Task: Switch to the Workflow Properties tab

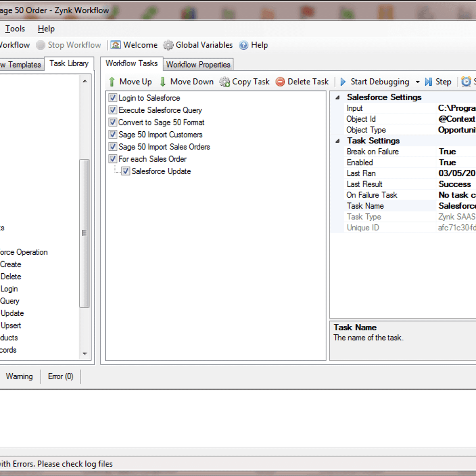Action: point(198,65)
